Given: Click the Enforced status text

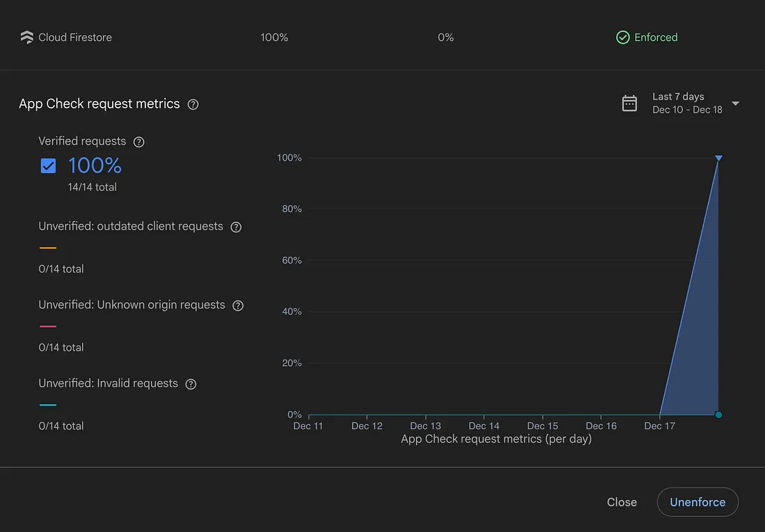Looking at the screenshot, I should point(656,38).
